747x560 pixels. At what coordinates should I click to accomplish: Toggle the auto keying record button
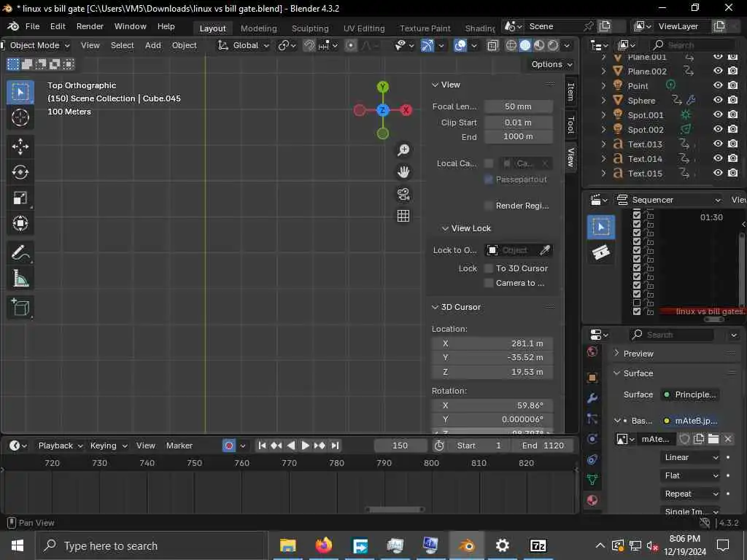click(x=229, y=446)
